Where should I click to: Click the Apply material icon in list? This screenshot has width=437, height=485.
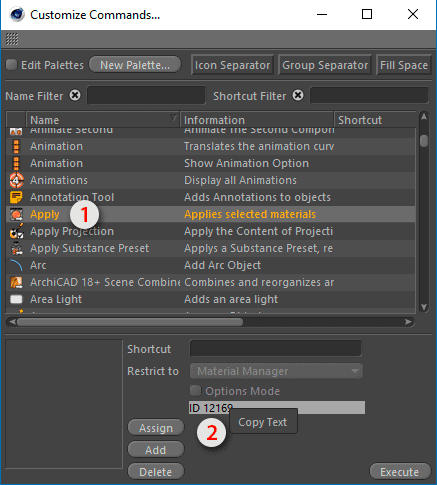[x=16, y=214]
